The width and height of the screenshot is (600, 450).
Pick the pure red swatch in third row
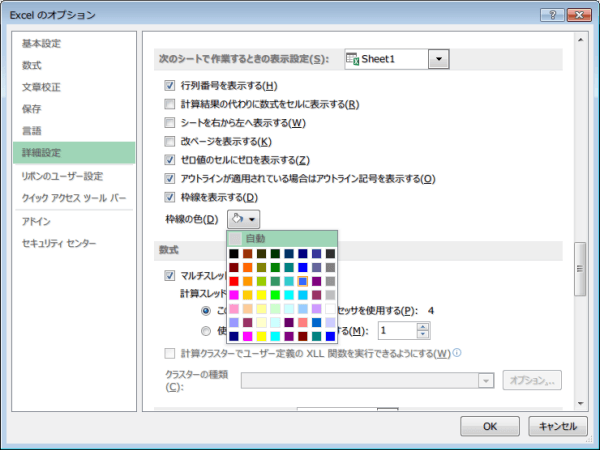[234, 281]
